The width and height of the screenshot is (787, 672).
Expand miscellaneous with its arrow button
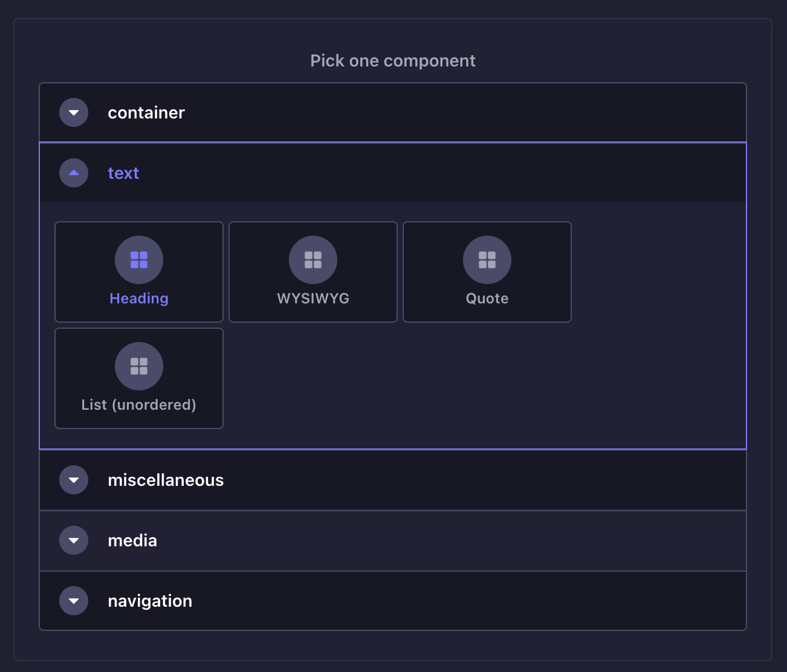point(74,480)
